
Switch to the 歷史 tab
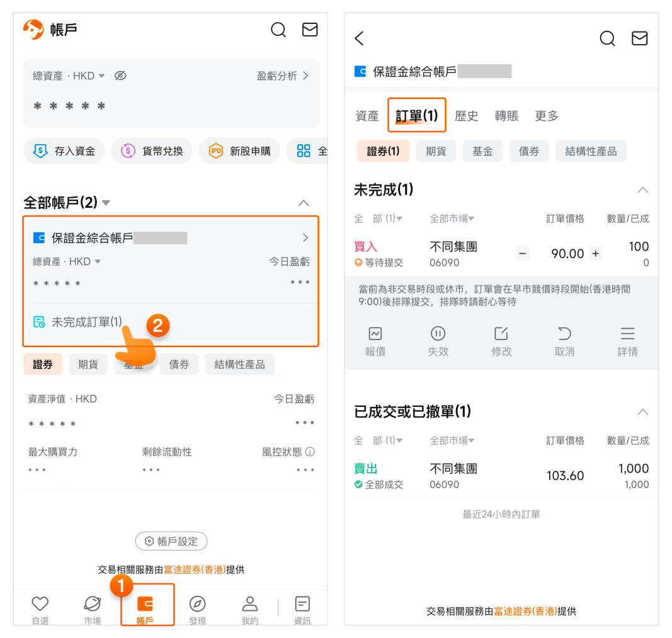(466, 116)
